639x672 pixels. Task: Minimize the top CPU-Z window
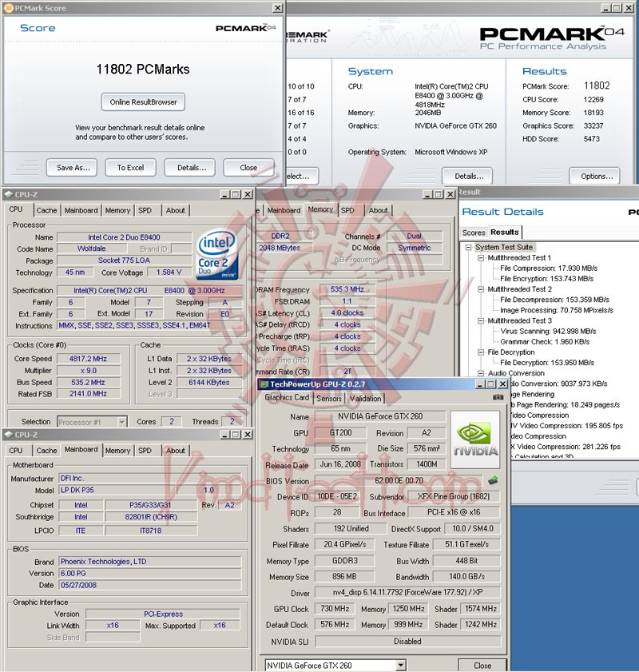tap(225, 194)
